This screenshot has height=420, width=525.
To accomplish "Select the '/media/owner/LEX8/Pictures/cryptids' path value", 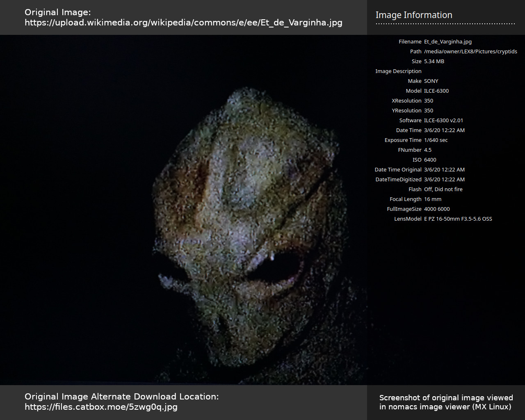I will [470, 52].
